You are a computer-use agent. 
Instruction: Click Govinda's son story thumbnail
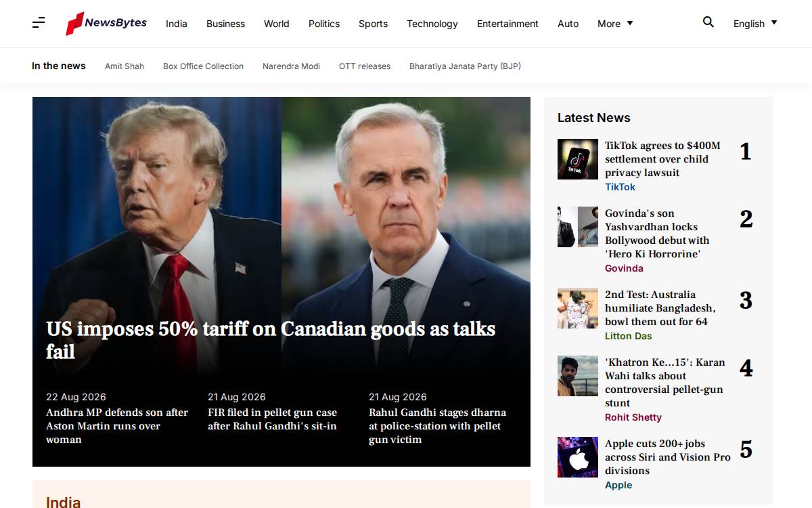[x=578, y=227]
